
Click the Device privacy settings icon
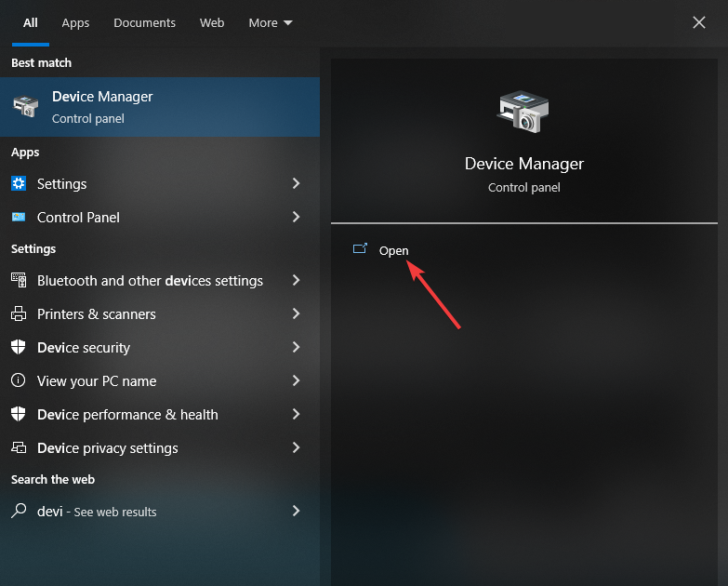click(19, 448)
